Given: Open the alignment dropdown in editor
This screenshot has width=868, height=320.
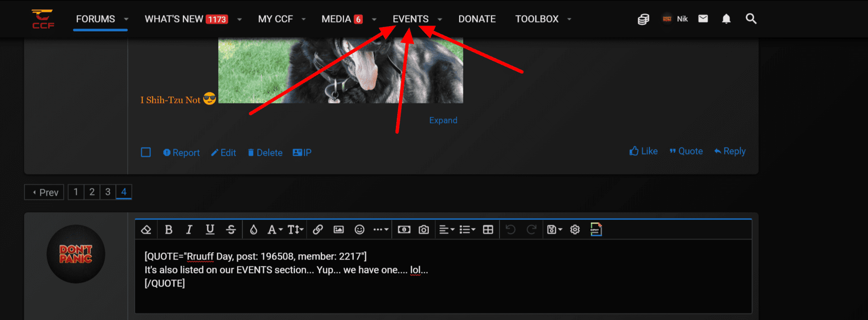Looking at the screenshot, I should 447,229.
